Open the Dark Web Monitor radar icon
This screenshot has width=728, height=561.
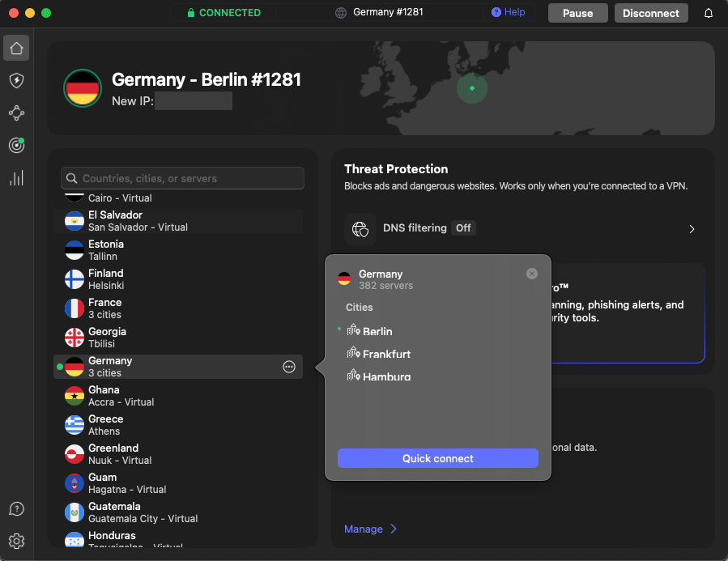16,145
